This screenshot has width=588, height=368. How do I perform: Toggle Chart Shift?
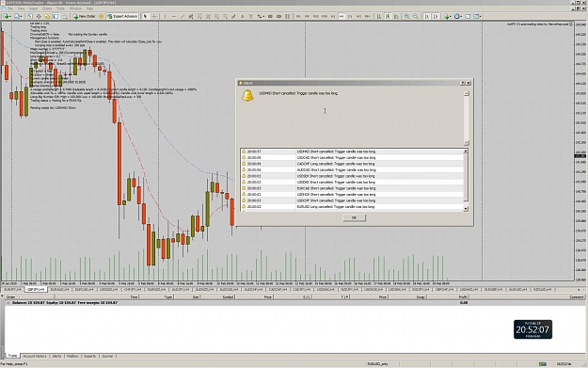click(436, 16)
